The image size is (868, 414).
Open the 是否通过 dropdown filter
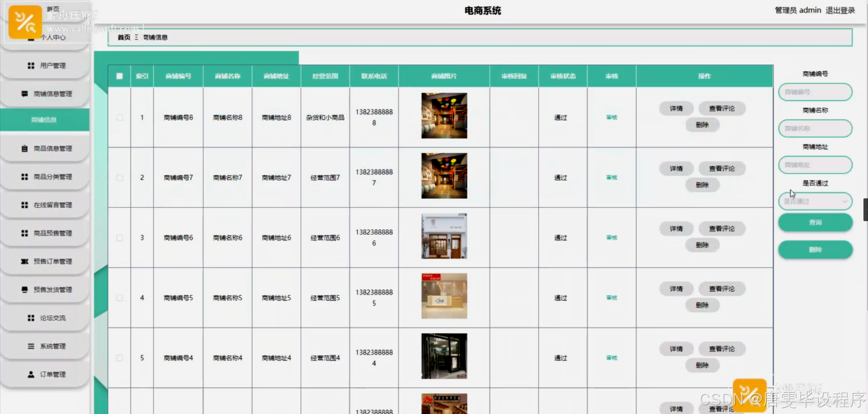pyautogui.click(x=815, y=201)
